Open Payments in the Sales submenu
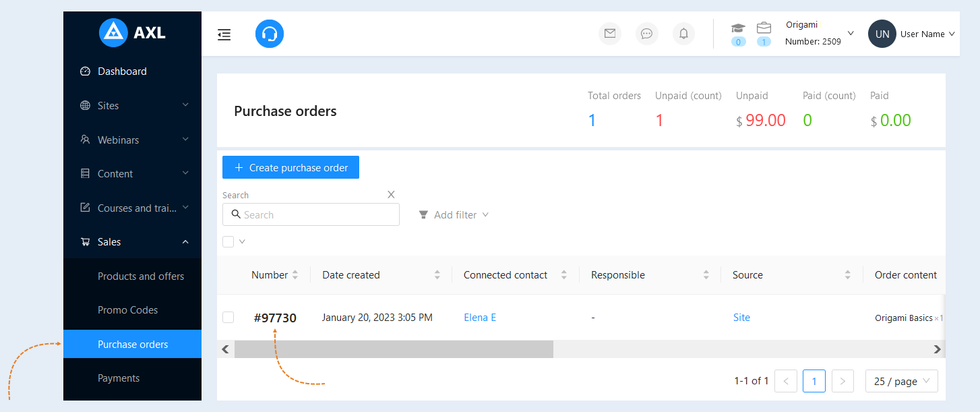The height and width of the screenshot is (412, 980). coord(119,378)
